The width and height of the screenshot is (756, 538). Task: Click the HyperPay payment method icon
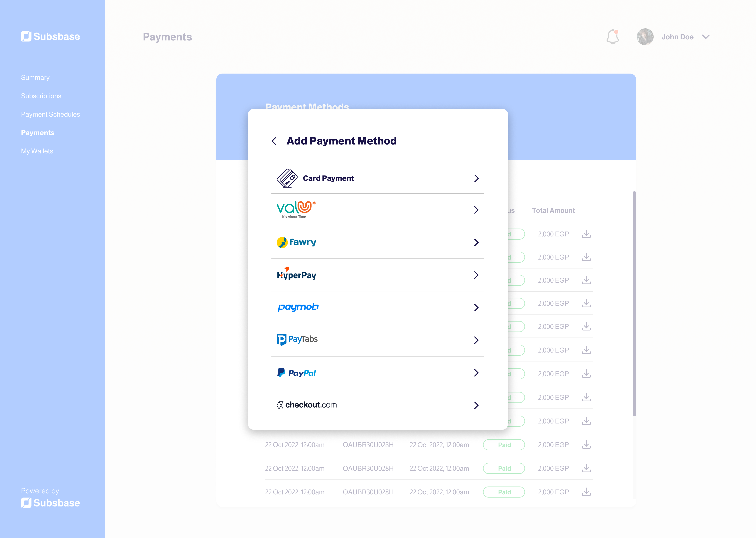(297, 274)
